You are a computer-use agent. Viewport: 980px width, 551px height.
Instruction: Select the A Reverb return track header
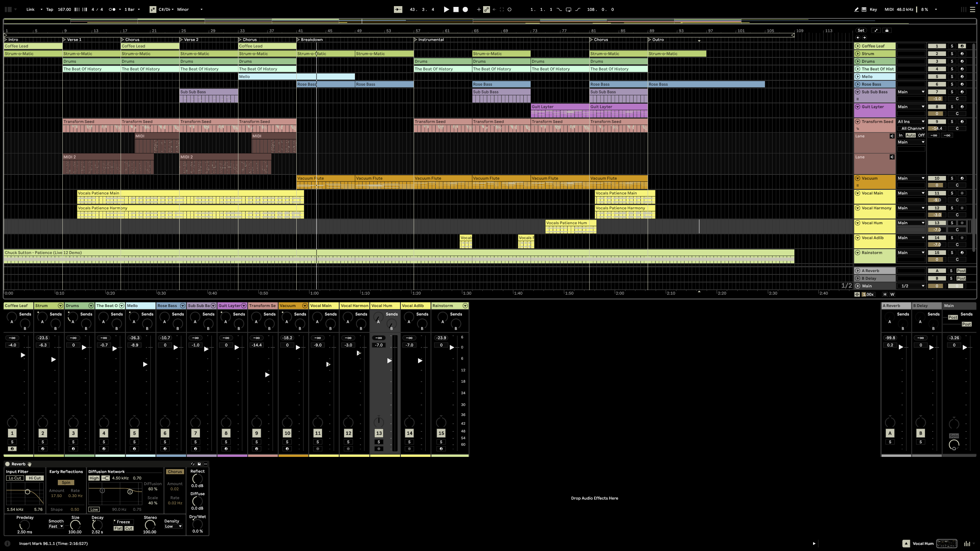[x=896, y=306]
